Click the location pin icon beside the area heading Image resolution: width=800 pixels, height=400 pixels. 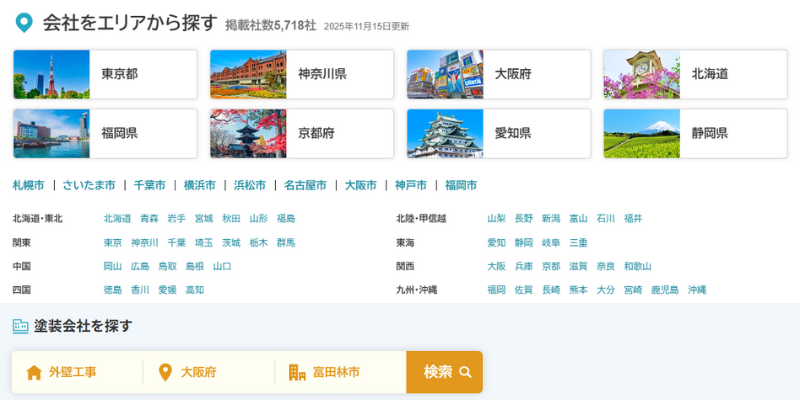click(24, 23)
